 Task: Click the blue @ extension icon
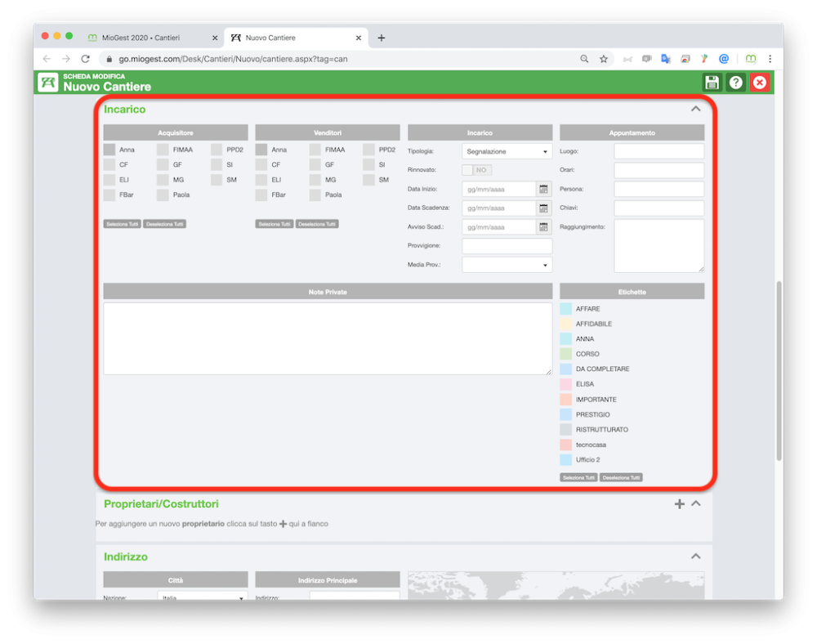pyautogui.click(x=724, y=59)
